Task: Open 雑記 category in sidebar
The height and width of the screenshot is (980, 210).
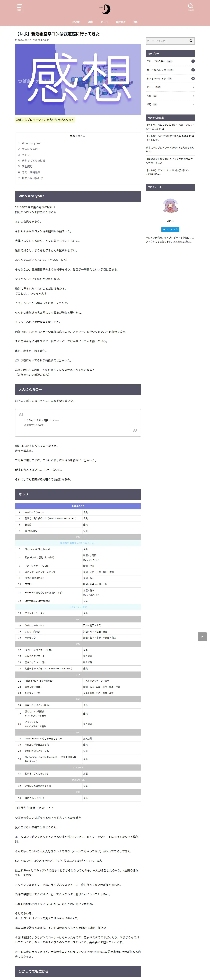Action: pyautogui.click(x=170, y=104)
